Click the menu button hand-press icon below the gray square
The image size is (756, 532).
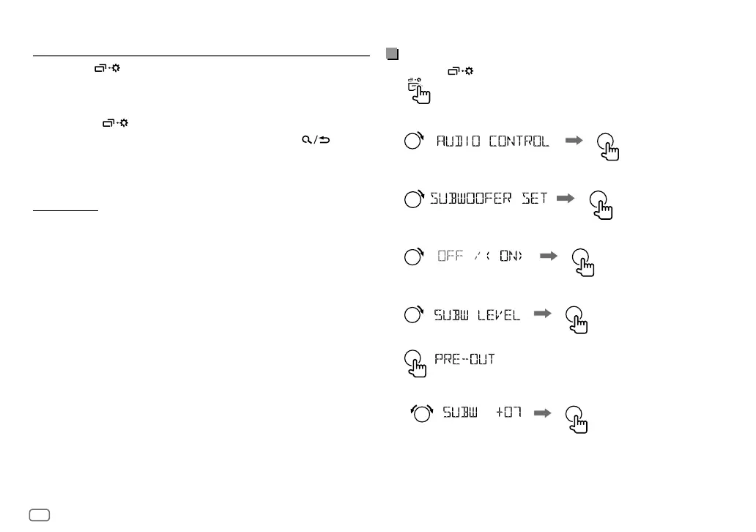pos(419,91)
